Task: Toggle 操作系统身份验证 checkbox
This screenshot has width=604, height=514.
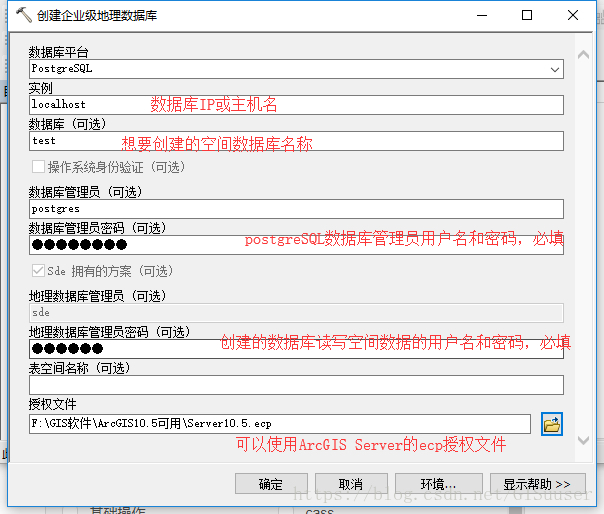Action: [38, 167]
